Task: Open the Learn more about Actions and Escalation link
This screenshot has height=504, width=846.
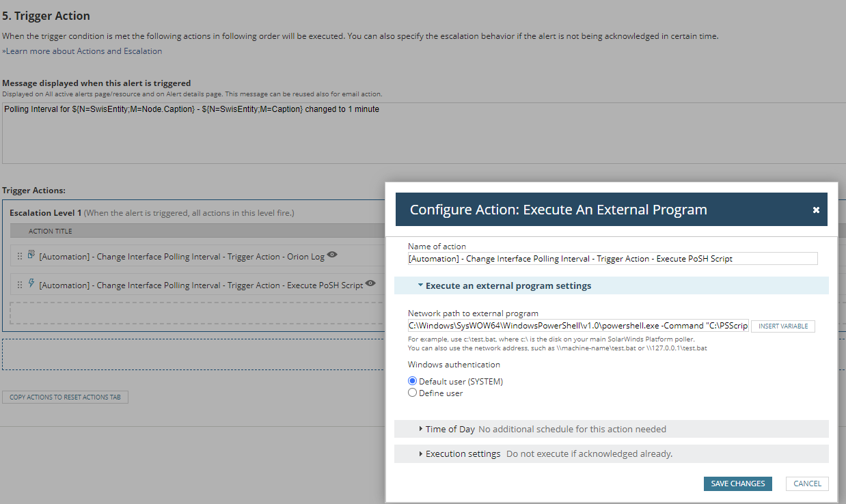Action: (x=82, y=51)
